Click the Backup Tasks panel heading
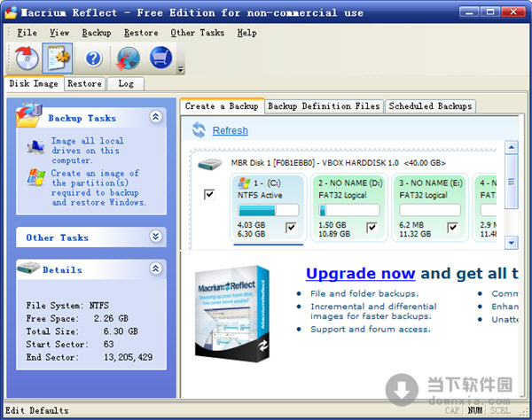 pos(82,118)
